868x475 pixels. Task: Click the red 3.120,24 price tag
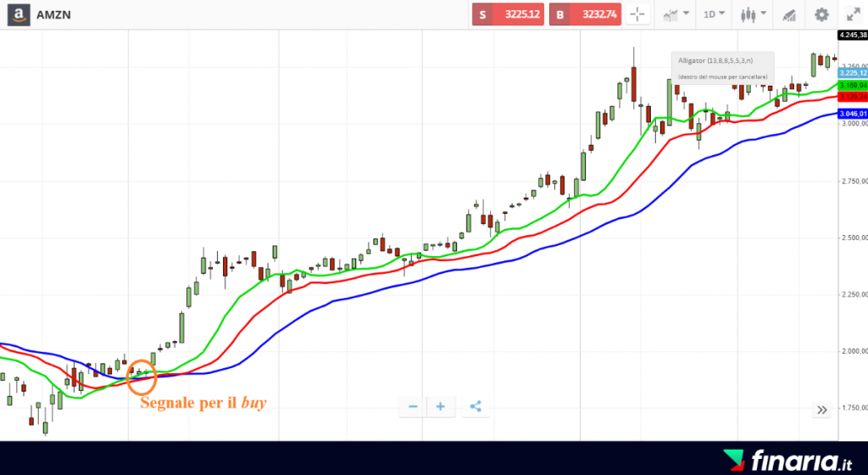(x=852, y=97)
